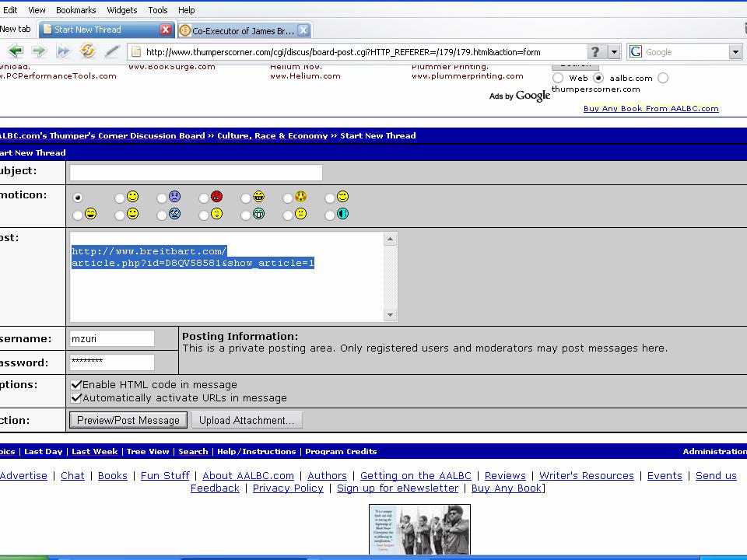Screen dimensions: 747x560
Task: Click the yellow surprised small-mouth emoticon
Action: tap(217, 214)
